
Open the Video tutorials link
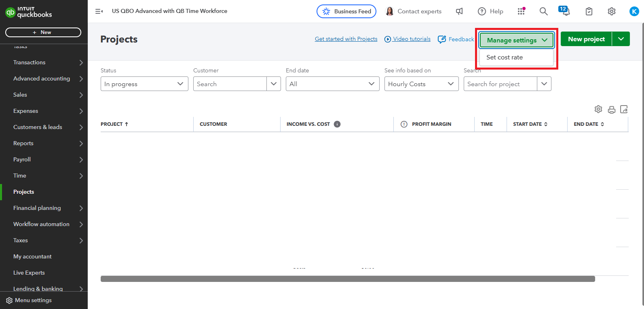(x=412, y=39)
